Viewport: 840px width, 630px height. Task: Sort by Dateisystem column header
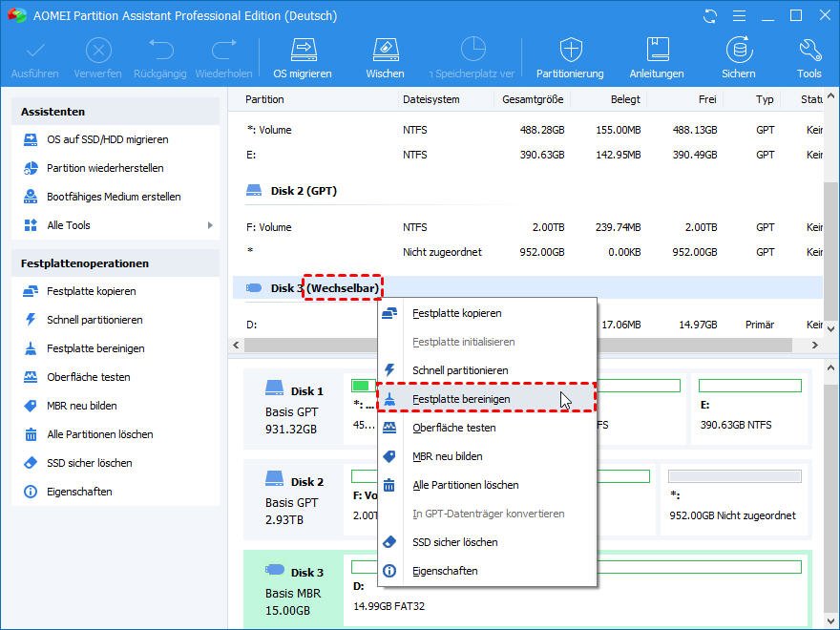pyautogui.click(x=431, y=99)
